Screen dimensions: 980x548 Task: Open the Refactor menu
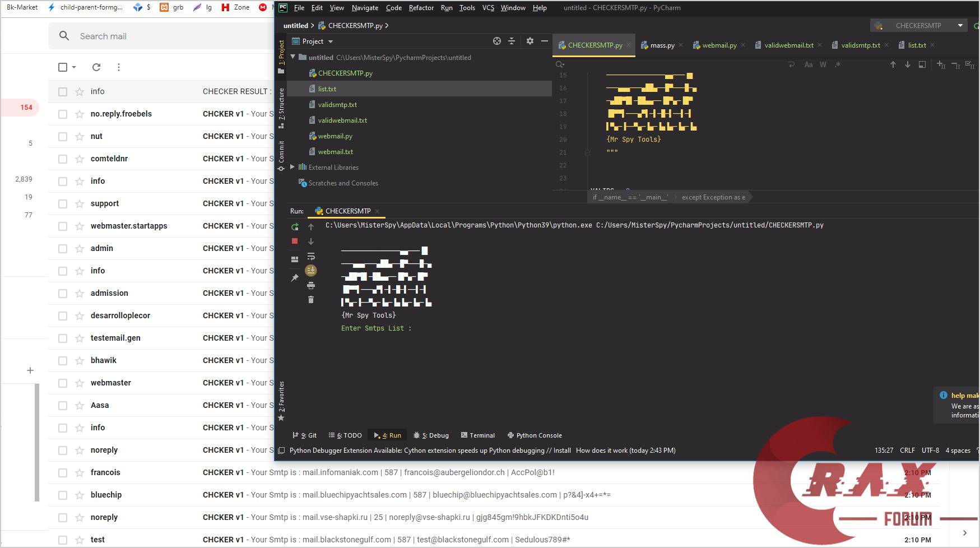click(421, 8)
